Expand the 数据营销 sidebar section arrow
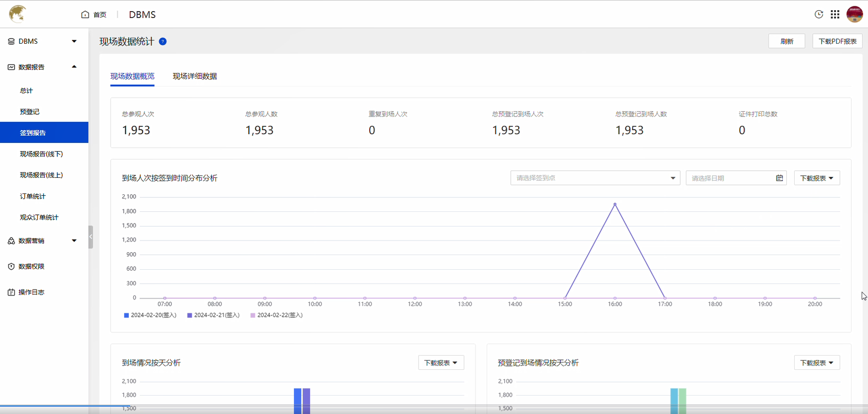The image size is (868, 414). (x=74, y=241)
